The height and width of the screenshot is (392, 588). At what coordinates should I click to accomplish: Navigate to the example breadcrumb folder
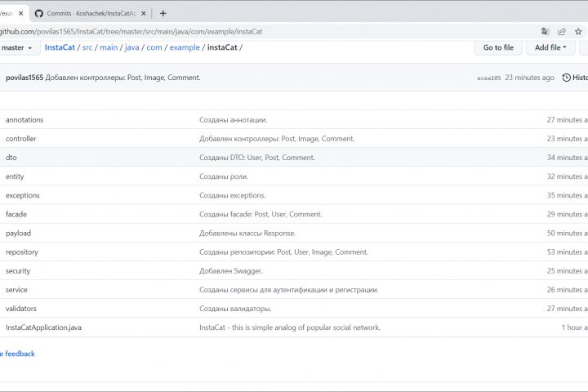pos(185,47)
